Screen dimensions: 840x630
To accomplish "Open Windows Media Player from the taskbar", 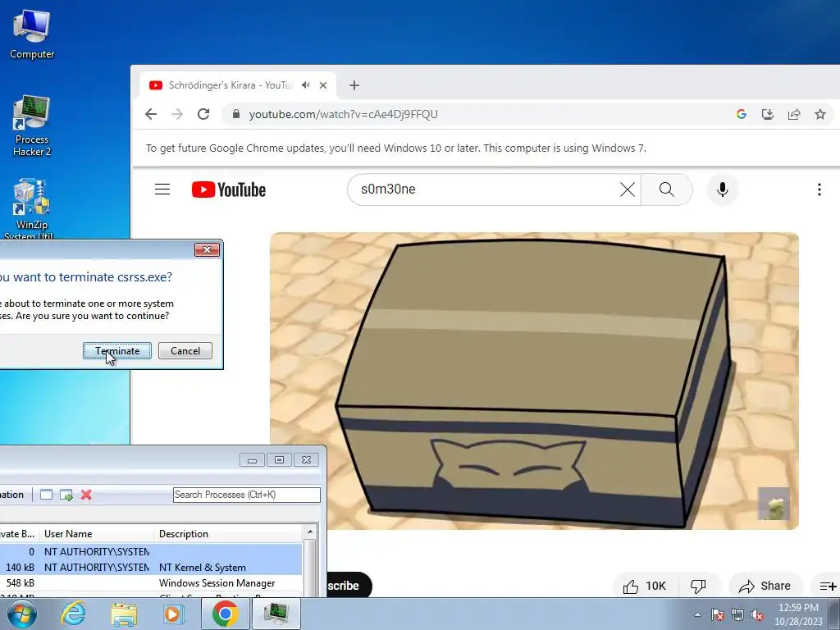I will pos(172,614).
